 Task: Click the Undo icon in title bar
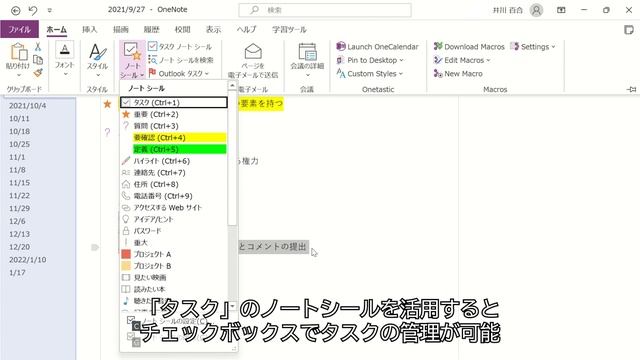33,10
